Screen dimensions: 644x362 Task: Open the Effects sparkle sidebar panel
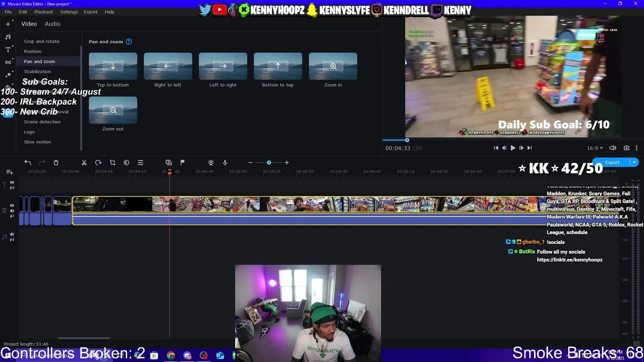[8, 75]
